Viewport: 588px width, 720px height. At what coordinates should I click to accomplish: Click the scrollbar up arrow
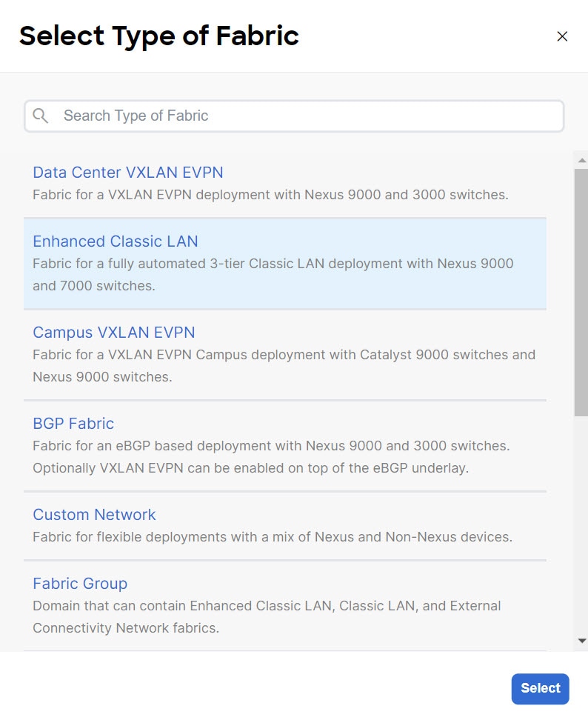coord(582,160)
